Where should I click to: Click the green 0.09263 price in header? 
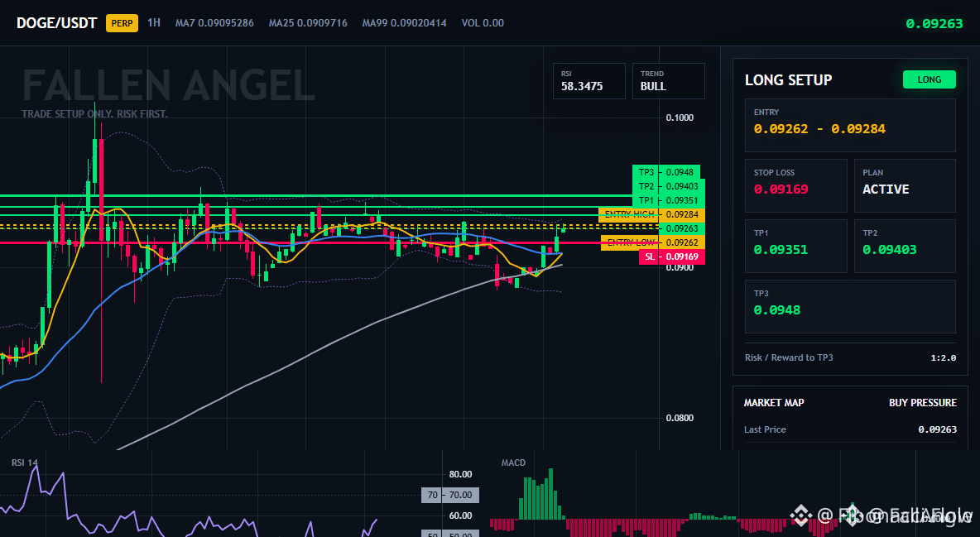pyautogui.click(x=934, y=24)
